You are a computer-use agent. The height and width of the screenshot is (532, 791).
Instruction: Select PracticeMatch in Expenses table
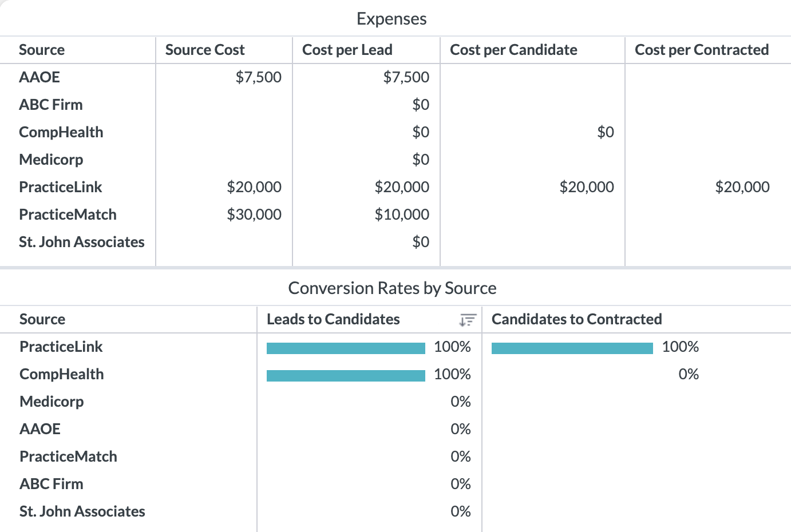coord(68,215)
